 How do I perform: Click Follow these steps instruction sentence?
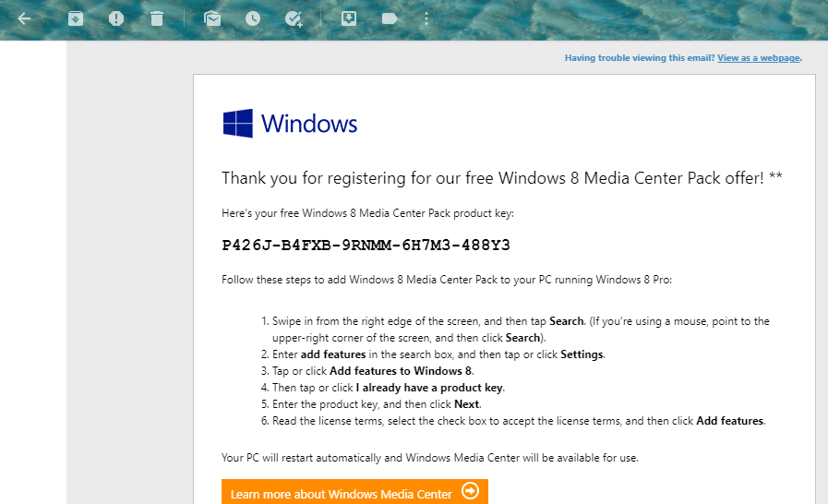pos(447,280)
